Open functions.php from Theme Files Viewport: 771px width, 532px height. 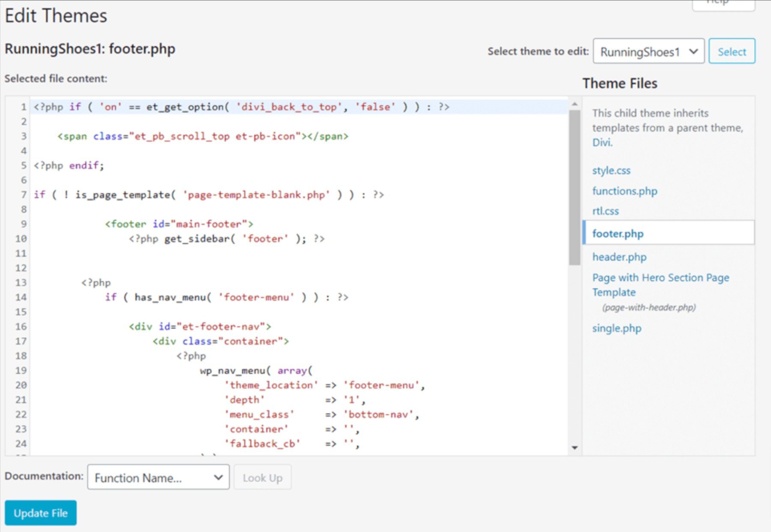click(x=625, y=191)
